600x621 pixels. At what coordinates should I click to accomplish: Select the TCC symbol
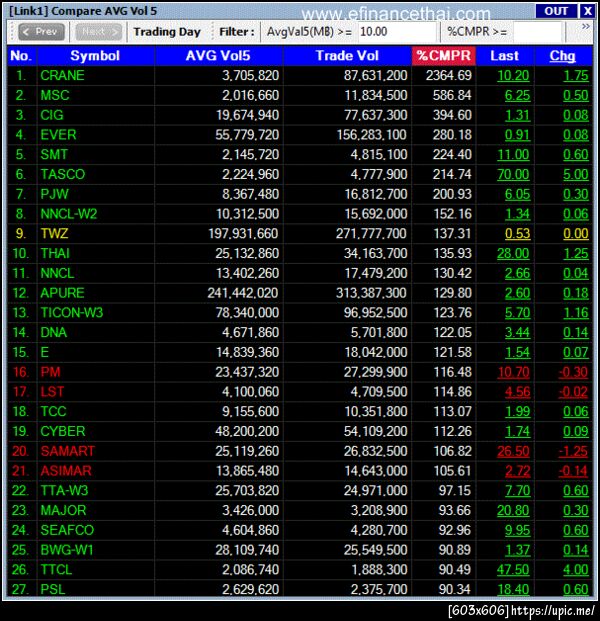click(53, 411)
